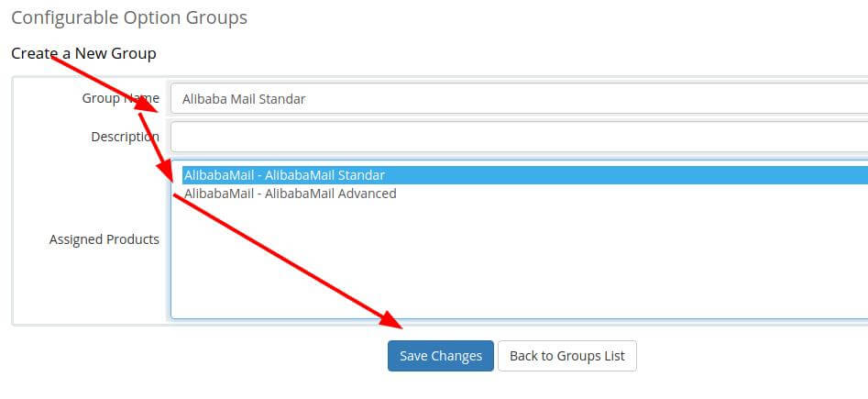Screen dimensions: 868x399
Task: Click the Create a New Group heading
Action: (x=83, y=54)
